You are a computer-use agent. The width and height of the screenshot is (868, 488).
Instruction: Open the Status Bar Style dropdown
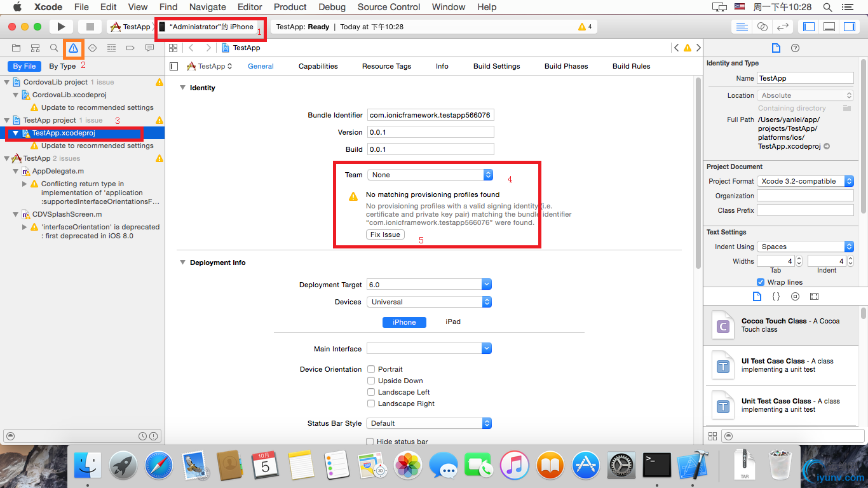click(x=430, y=423)
